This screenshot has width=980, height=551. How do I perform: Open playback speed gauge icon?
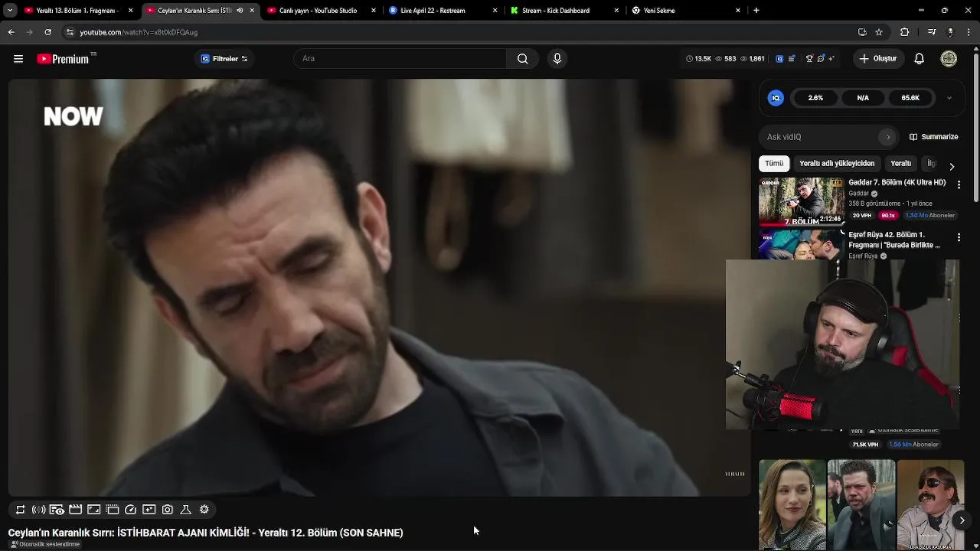click(x=131, y=510)
